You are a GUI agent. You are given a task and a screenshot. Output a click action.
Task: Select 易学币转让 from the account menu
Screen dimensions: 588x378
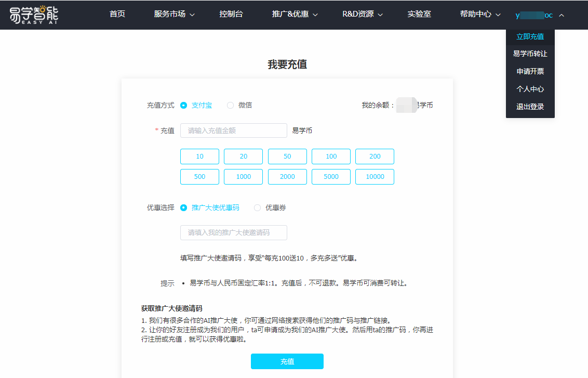pyautogui.click(x=530, y=54)
